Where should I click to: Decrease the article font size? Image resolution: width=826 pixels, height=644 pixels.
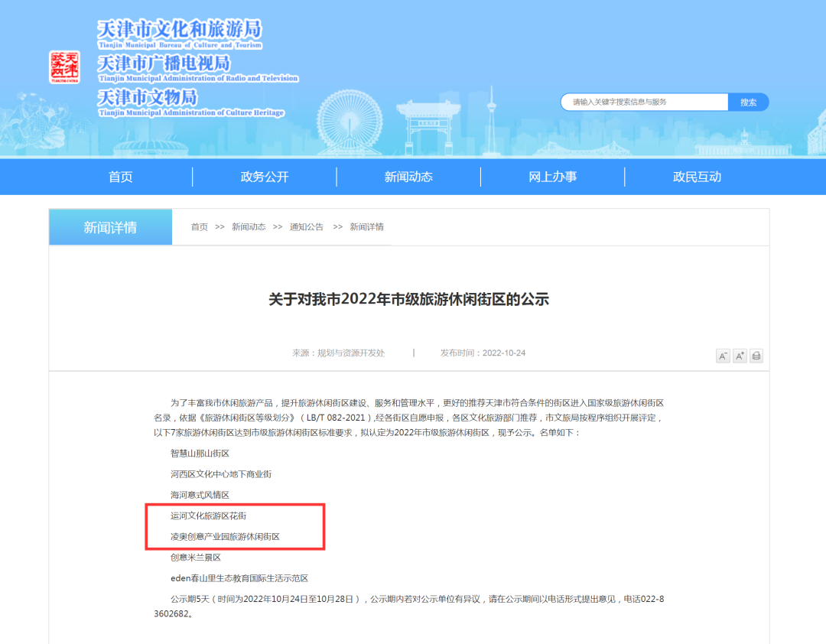(x=722, y=356)
